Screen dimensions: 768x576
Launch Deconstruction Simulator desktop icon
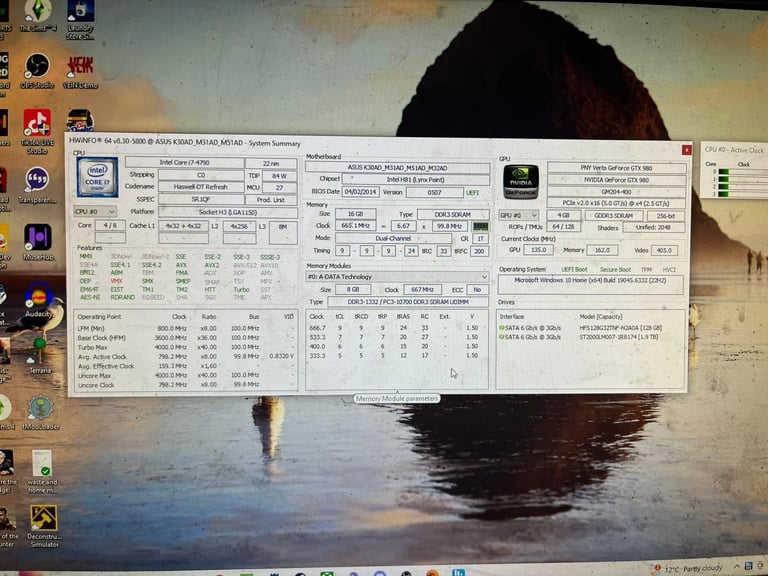coord(44,526)
